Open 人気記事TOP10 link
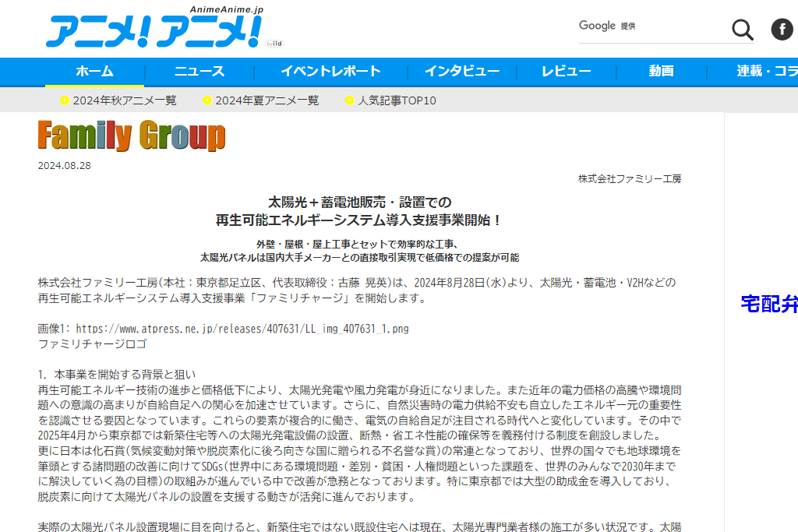The width and height of the screenshot is (798, 532). coord(397,100)
